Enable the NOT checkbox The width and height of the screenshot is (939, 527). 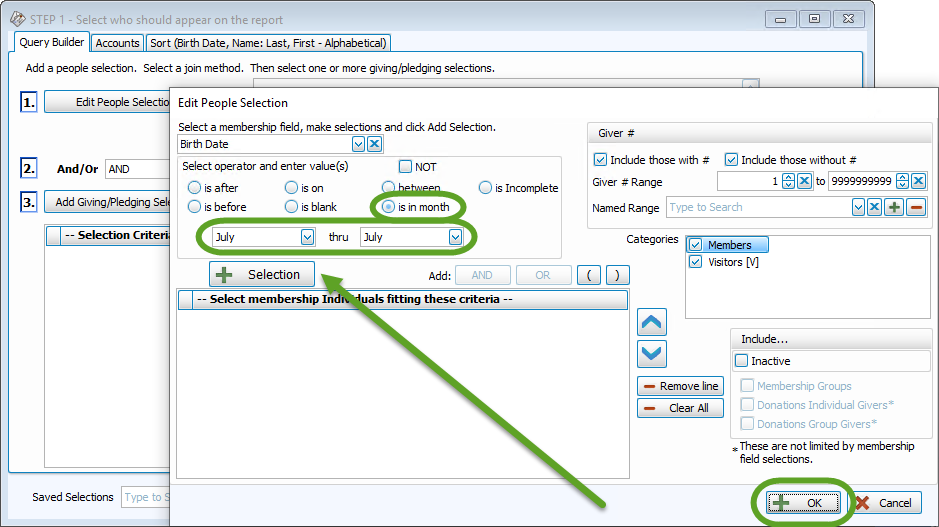coord(405,167)
